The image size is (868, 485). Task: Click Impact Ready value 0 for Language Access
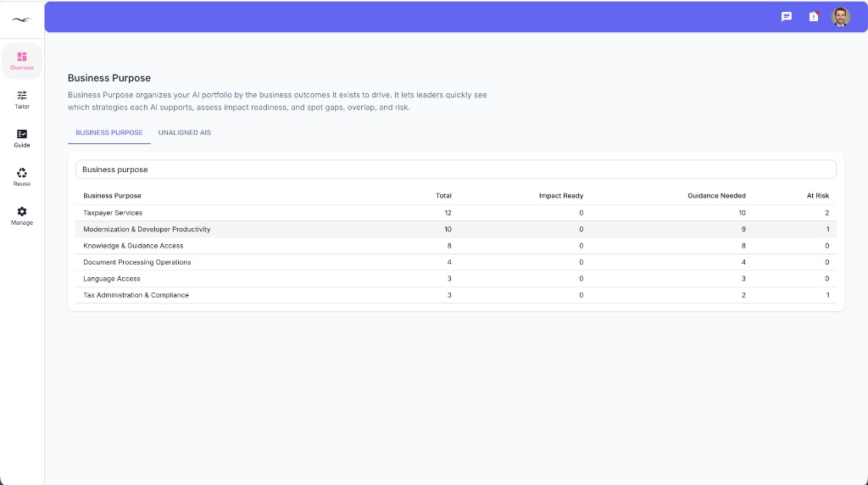(581, 278)
